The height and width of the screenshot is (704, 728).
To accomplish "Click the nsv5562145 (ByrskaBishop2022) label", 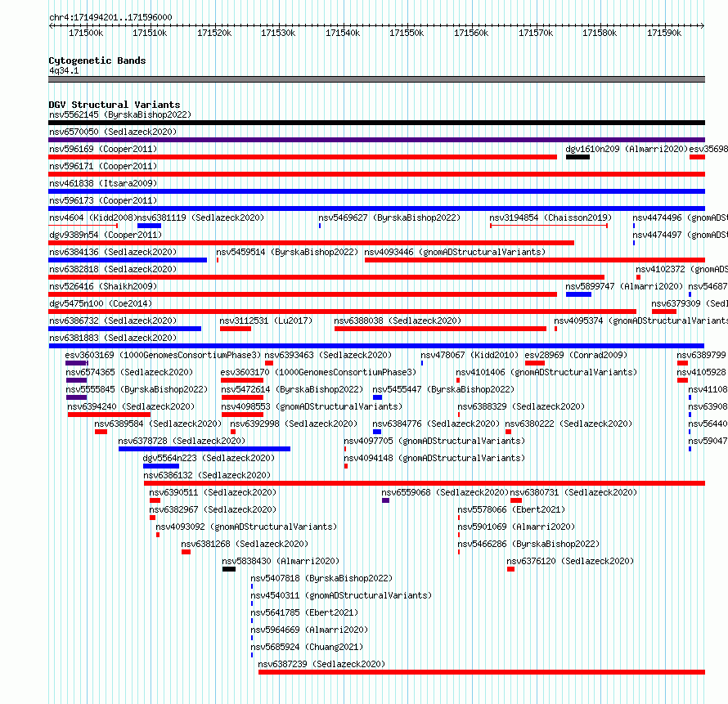I will pyautogui.click(x=120, y=114).
